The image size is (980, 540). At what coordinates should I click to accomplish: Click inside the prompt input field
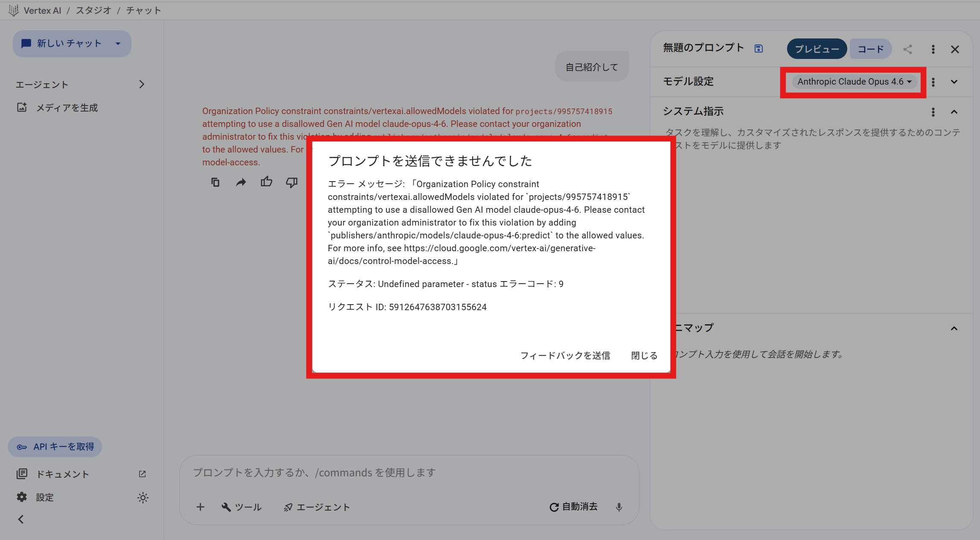pyautogui.click(x=384, y=472)
